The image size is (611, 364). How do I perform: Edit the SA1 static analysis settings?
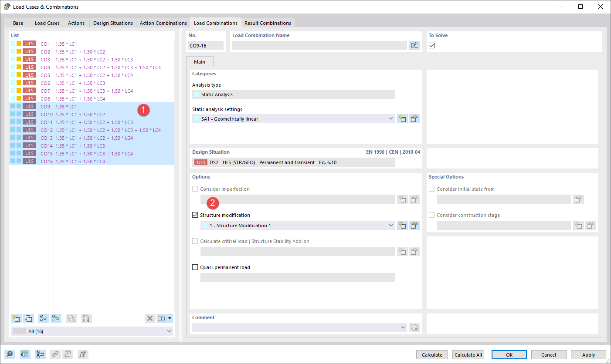414,118
